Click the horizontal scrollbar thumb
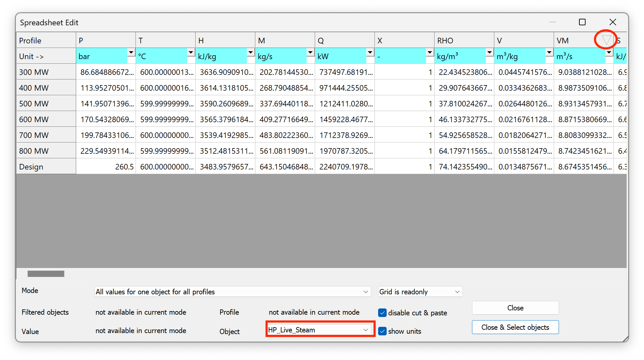 pyautogui.click(x=46, y=274)
